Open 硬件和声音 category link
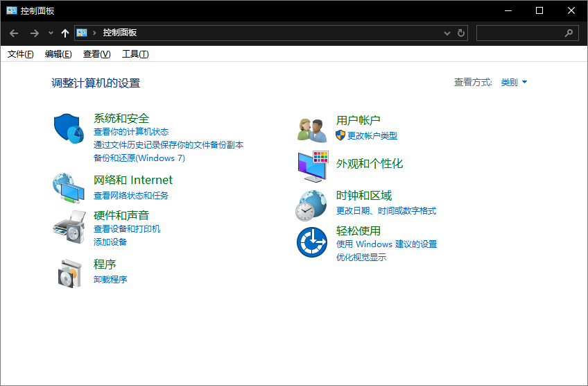 (121, 215)
